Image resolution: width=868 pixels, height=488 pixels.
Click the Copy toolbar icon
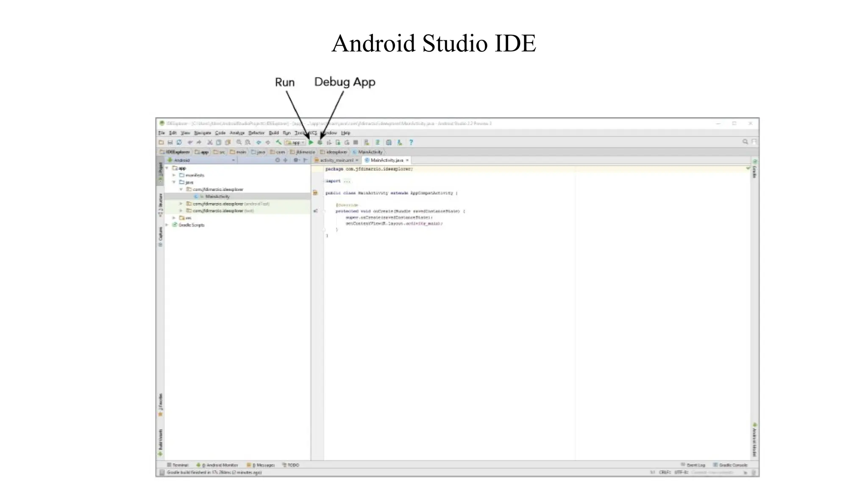[x=219, y=143]
